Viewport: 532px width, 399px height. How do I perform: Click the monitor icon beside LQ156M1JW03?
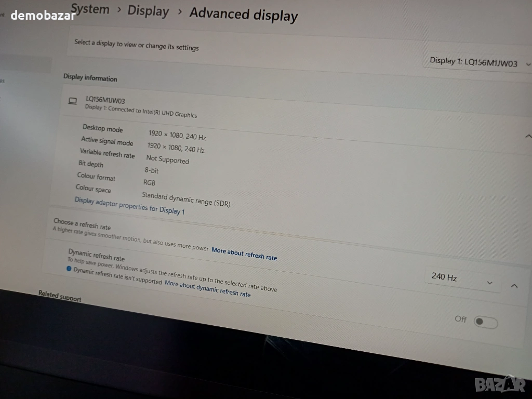tap(73, 101)
